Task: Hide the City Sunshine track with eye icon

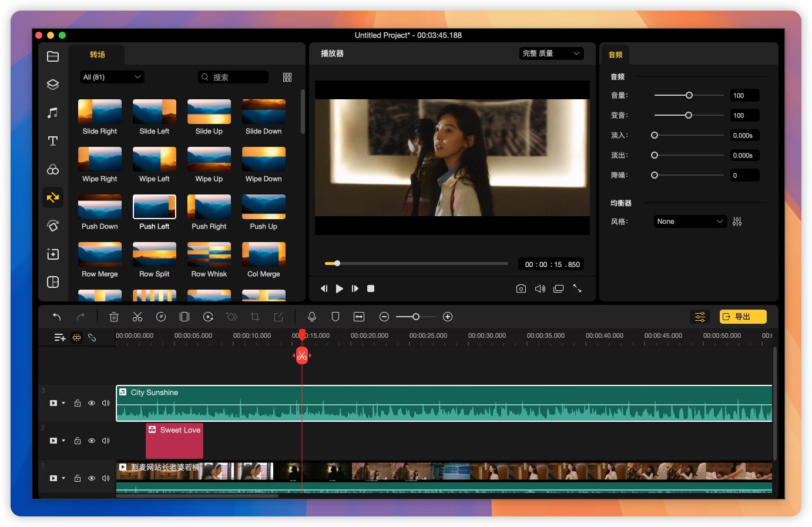Action: pyautogui.click(x=92, y=403)
